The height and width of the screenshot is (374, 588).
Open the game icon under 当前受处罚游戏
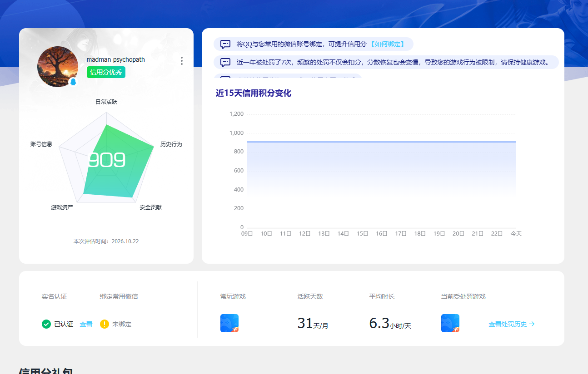point(450,323)
